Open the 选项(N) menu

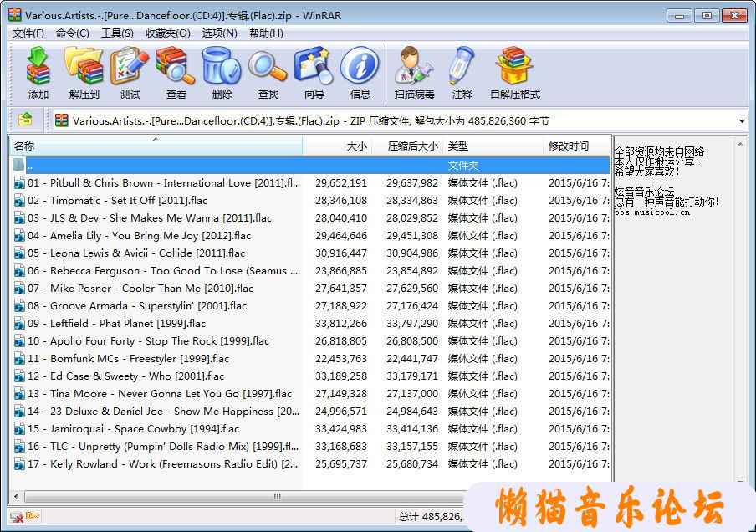pos(219,33)
